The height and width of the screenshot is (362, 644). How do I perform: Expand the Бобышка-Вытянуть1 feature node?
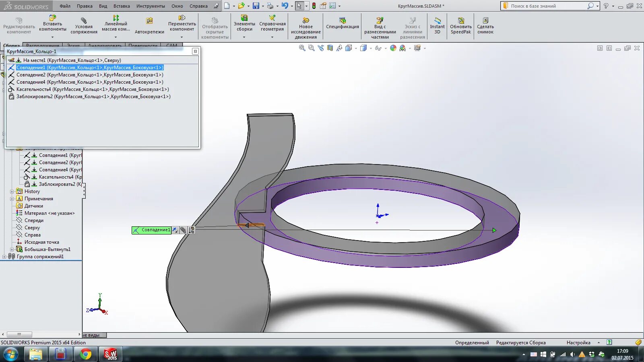click(12, 249)
